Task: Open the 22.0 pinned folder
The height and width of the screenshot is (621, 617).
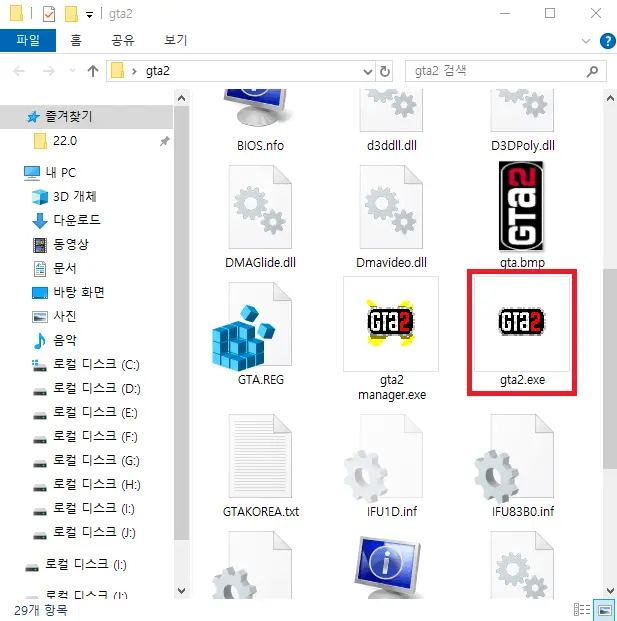Action: pos(65,141)
